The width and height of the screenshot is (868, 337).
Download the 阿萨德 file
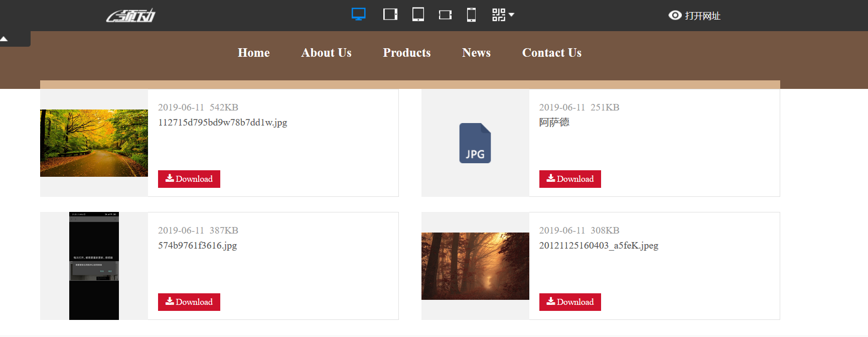click(x=570, y=179)
